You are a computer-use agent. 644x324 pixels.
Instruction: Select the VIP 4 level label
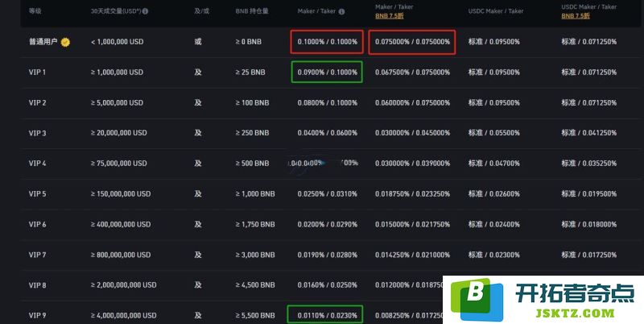coord(37,164)
